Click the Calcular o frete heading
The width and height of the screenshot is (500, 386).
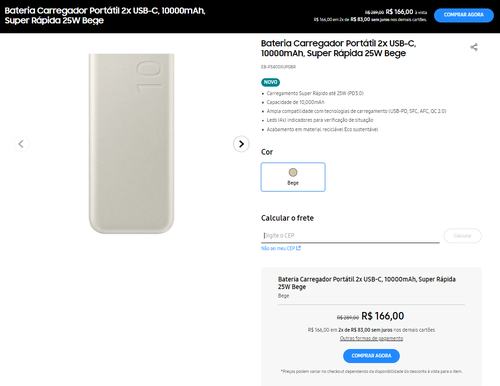point(287,218)
